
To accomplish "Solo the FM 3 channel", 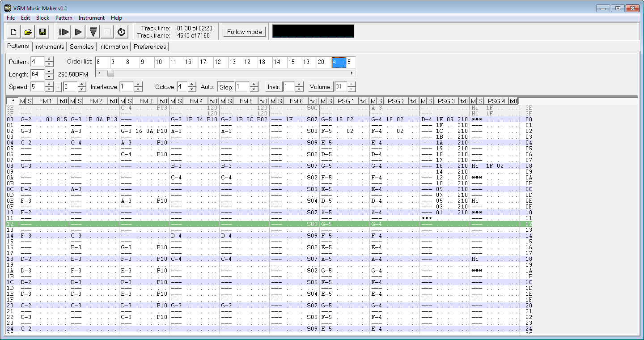I will pos(130,101).
